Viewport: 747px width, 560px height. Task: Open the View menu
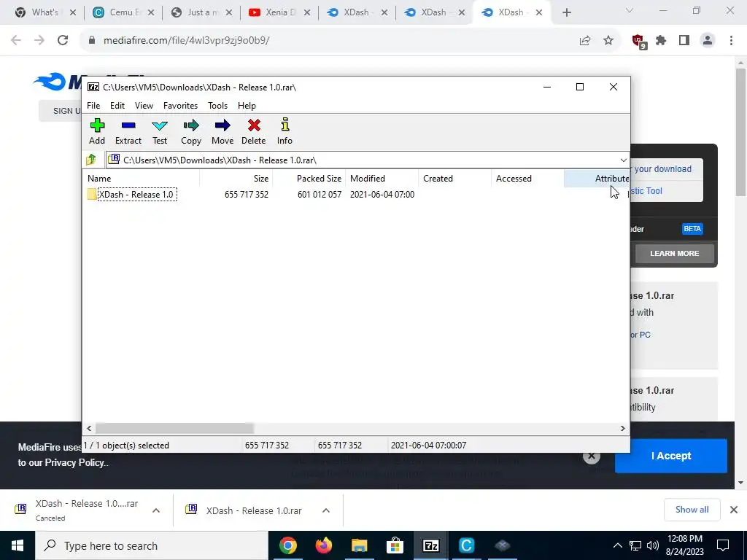point(144,106)
